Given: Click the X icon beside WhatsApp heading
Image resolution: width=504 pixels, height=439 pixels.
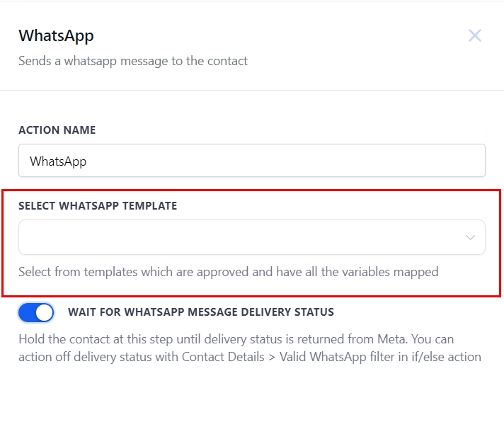Looking at the screenshot, I should click(x=475, y=35).
